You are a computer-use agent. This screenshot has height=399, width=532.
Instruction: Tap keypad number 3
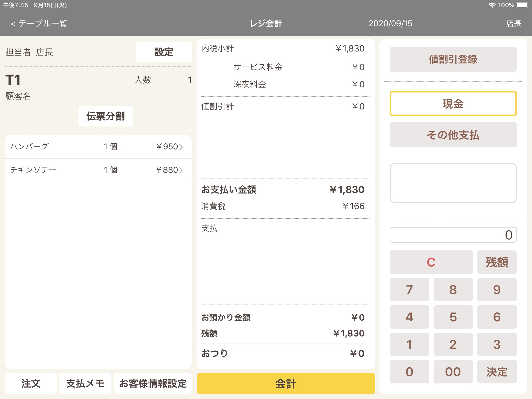click(x=497, y=344)
